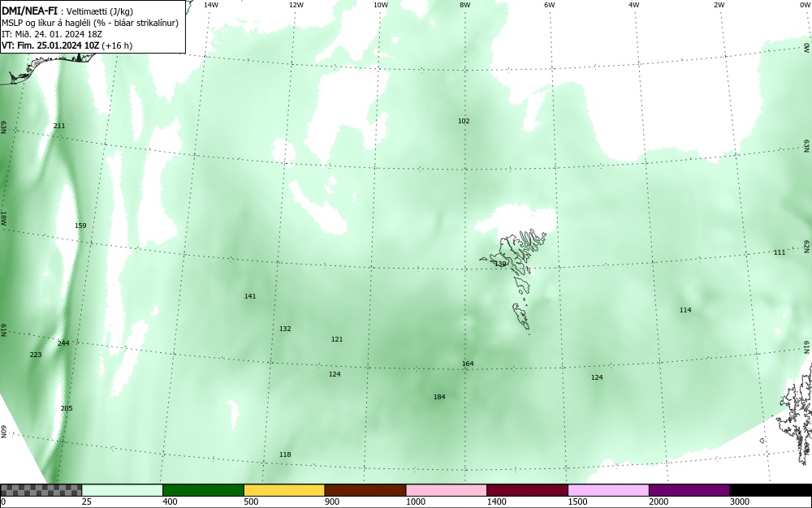Click the title 'DMI/NEA-FI : Veltimætti (J/kg)'
812x508 pixels.
point(67,11)
